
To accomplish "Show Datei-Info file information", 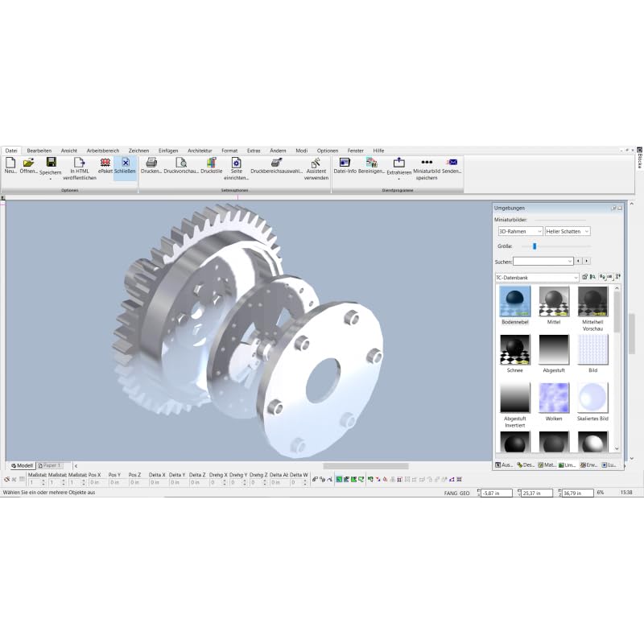I will pyautogui.click(x=345, y=163).
